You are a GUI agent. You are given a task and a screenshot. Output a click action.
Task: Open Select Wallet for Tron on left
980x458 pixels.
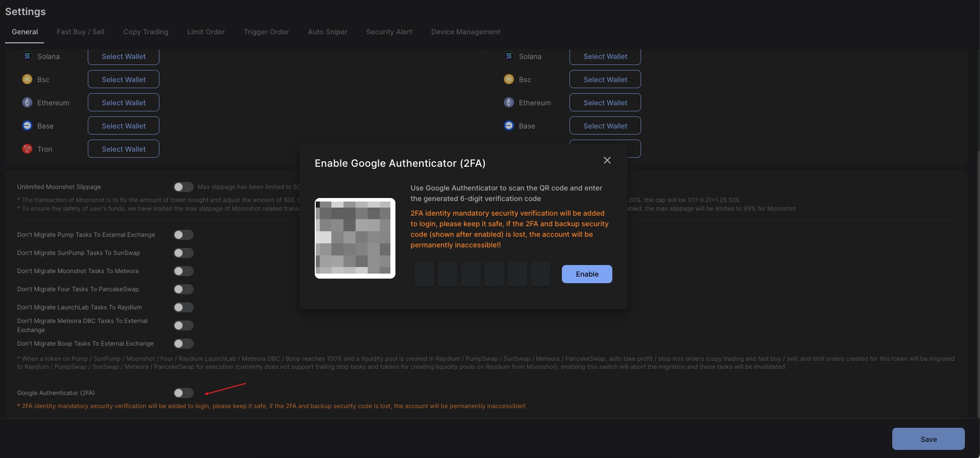point(124,149)
